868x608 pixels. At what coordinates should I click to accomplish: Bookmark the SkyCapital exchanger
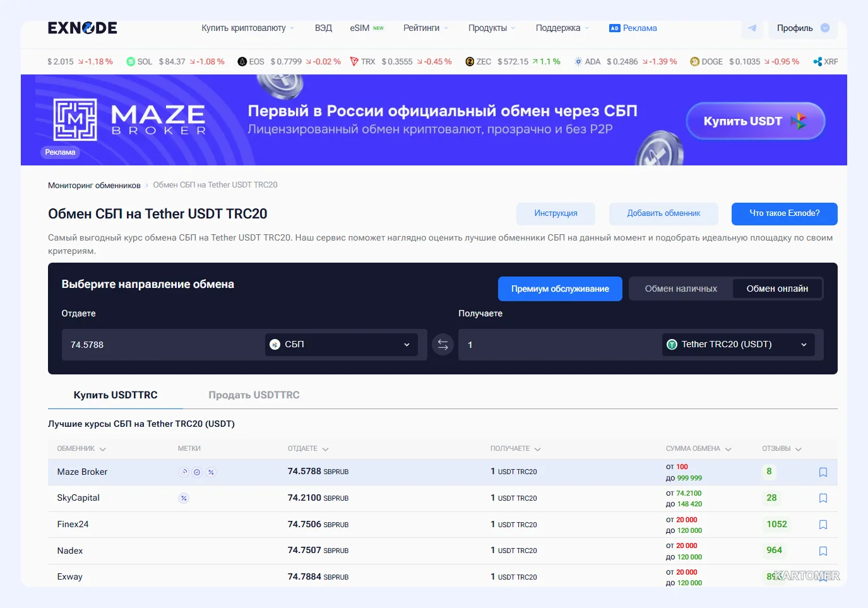(823, 498)
